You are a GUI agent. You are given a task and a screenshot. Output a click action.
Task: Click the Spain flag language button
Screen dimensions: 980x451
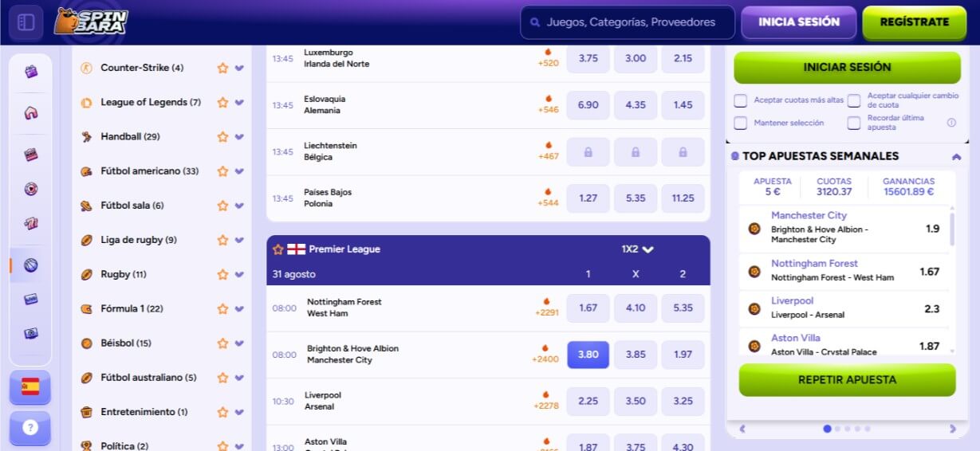(30, 387)
